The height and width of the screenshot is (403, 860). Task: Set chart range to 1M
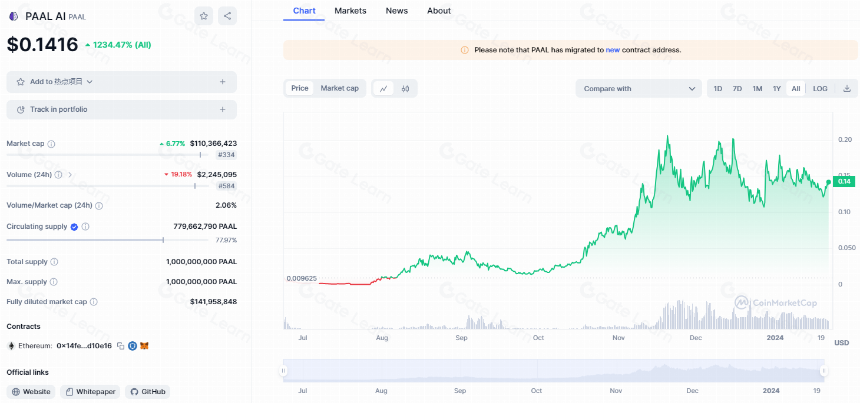point(757,88)
